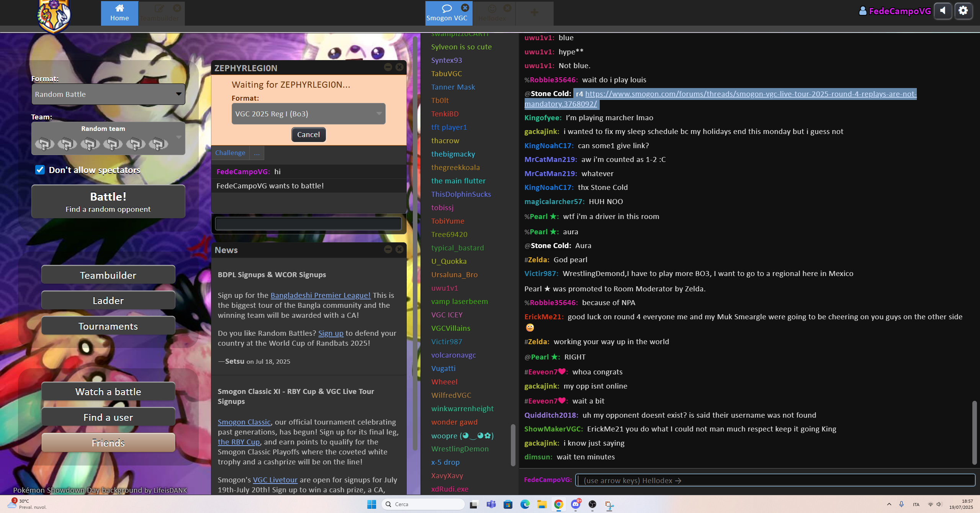Click Watch a battle
Viewport: 980px width, 513px height.
[108, 392]
